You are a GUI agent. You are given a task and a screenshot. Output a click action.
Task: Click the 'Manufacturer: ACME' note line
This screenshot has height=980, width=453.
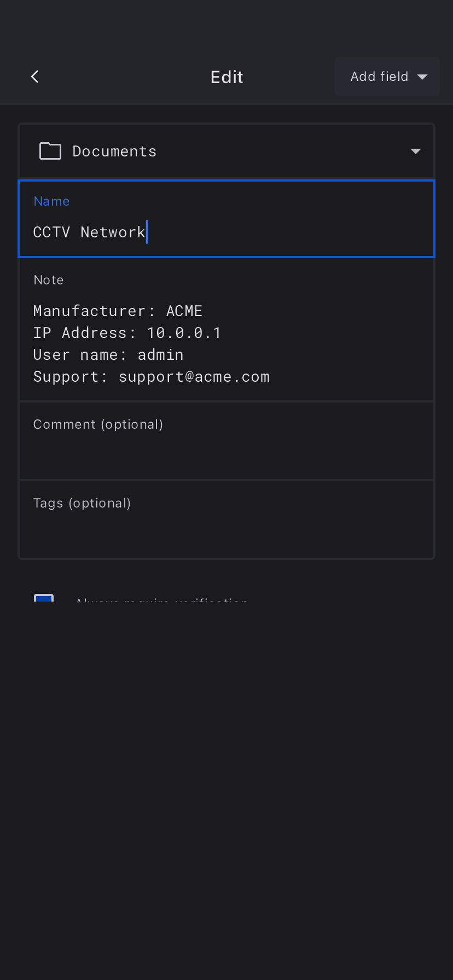pos(118,311)
